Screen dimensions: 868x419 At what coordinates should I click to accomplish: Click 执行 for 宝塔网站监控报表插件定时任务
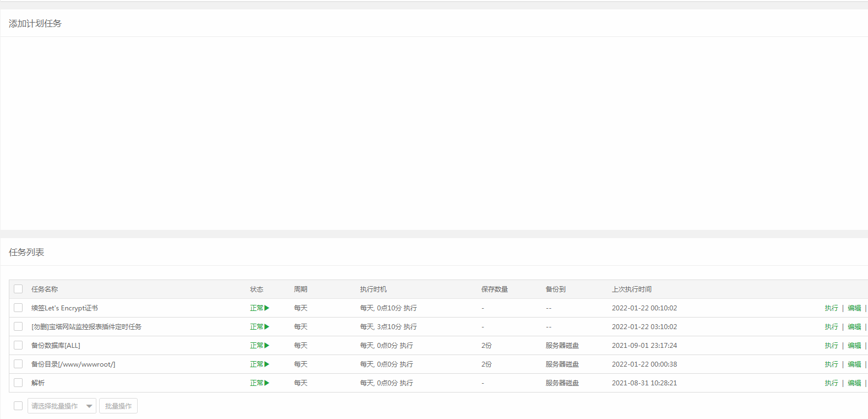click(831, 327)
